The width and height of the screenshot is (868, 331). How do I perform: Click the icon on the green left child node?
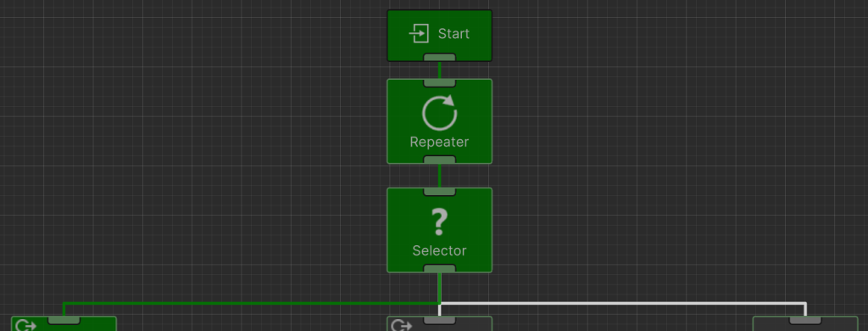(26, 325)
